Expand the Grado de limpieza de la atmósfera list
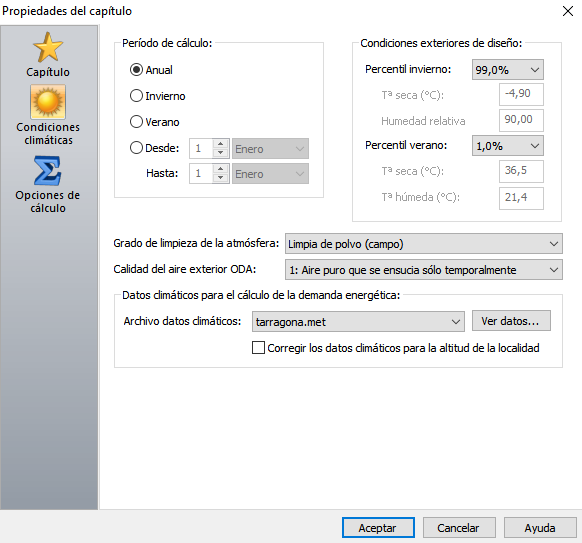This screenshot has width=582, height=543. click(424, 243)
